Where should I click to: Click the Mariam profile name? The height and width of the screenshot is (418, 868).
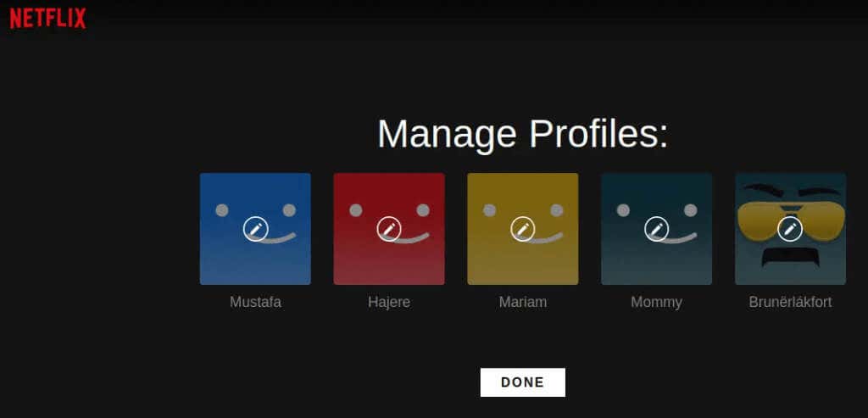tap(522, 303)
